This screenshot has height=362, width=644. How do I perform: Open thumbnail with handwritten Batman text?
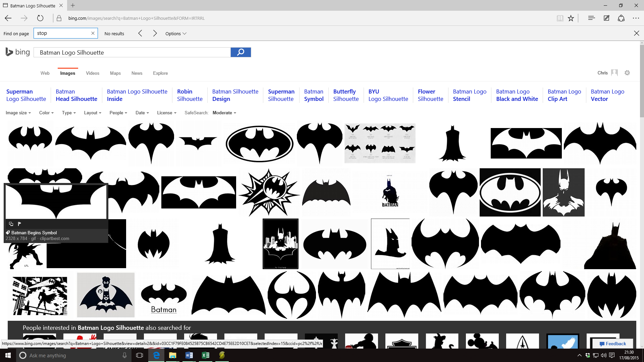pos(164,296)
